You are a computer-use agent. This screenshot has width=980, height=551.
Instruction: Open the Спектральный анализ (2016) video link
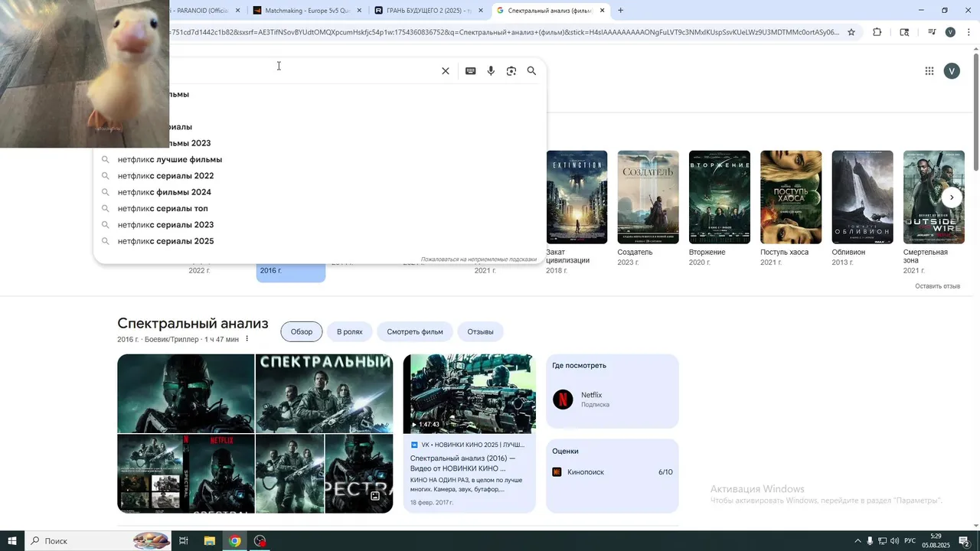pyautogui.click(x=462, y=463)
